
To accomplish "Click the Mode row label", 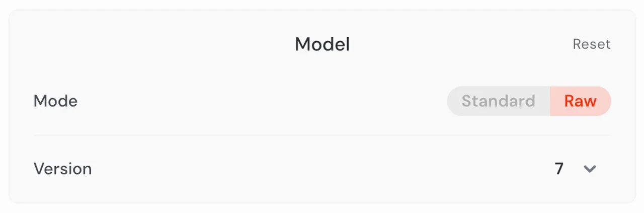I will point(55,101).
